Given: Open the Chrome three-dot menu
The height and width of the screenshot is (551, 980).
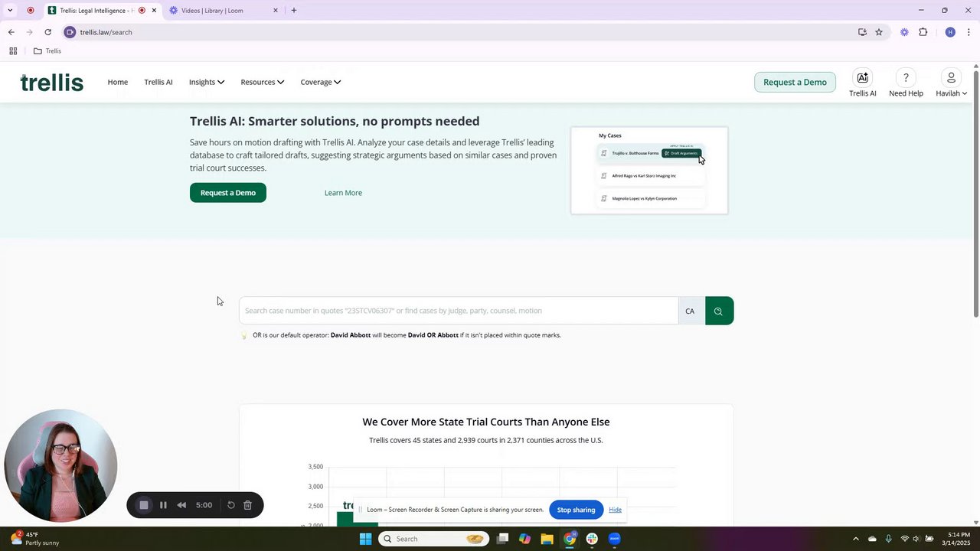Looking at the screenshot, I should coord(969,32).
